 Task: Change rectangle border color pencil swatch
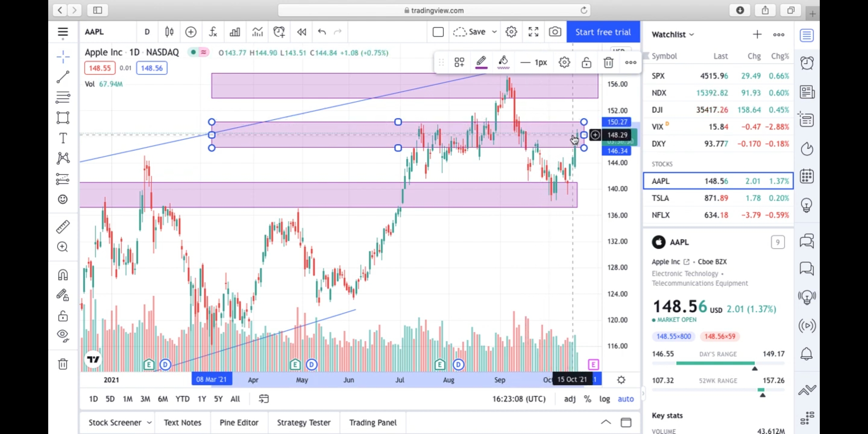[481, 62]
